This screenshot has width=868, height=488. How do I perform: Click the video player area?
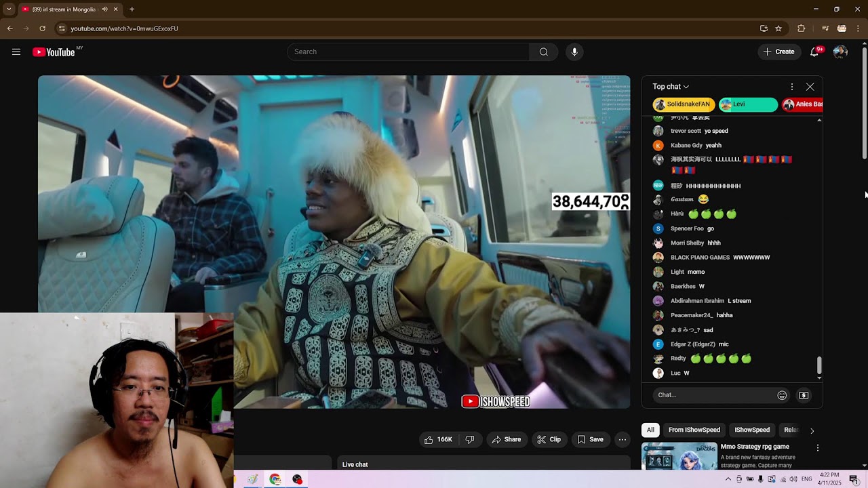coord(334,242)
